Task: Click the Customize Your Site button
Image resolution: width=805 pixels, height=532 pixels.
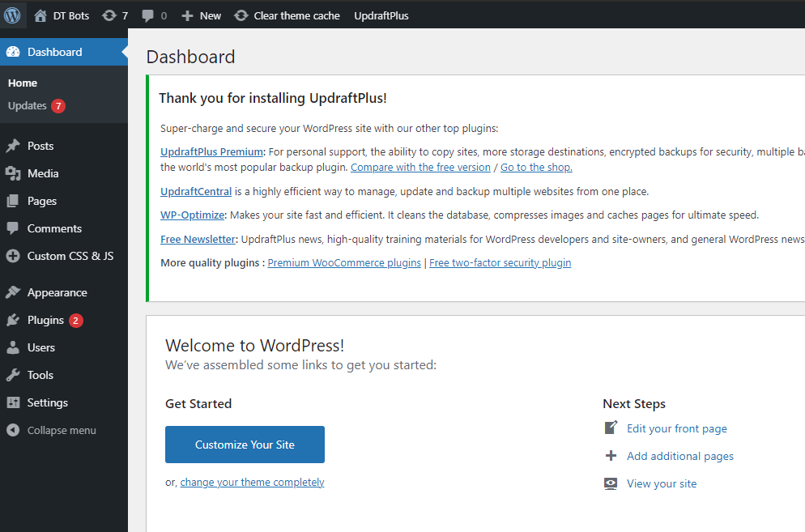Action: pos(245,445)
